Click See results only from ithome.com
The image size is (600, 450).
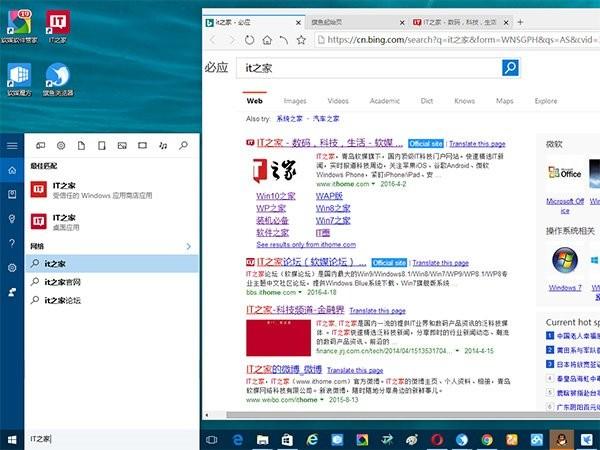pyautogui.click(x=306, y=245)
